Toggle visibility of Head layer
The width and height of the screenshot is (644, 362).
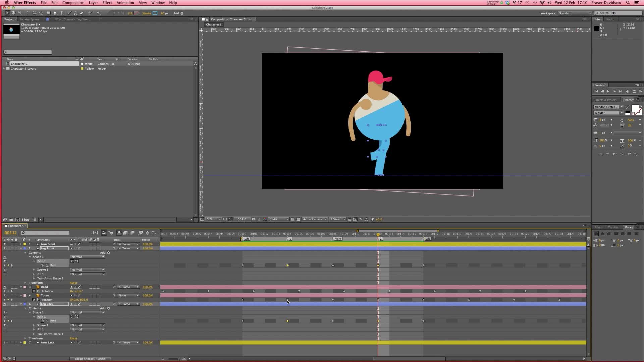click(x=5, y=287)
